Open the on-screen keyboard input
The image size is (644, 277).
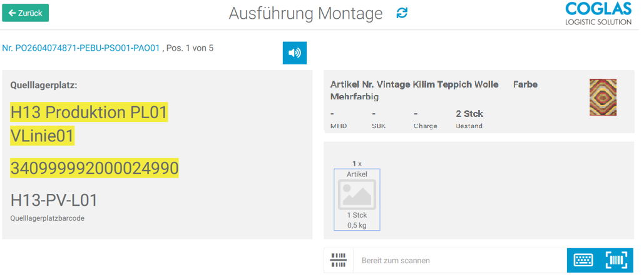click(583, 260)
